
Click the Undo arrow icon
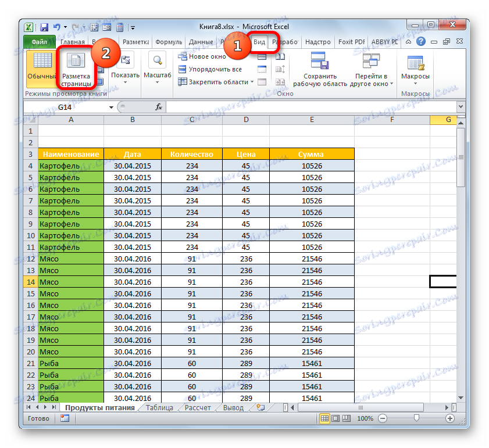(x=56, y=27)
